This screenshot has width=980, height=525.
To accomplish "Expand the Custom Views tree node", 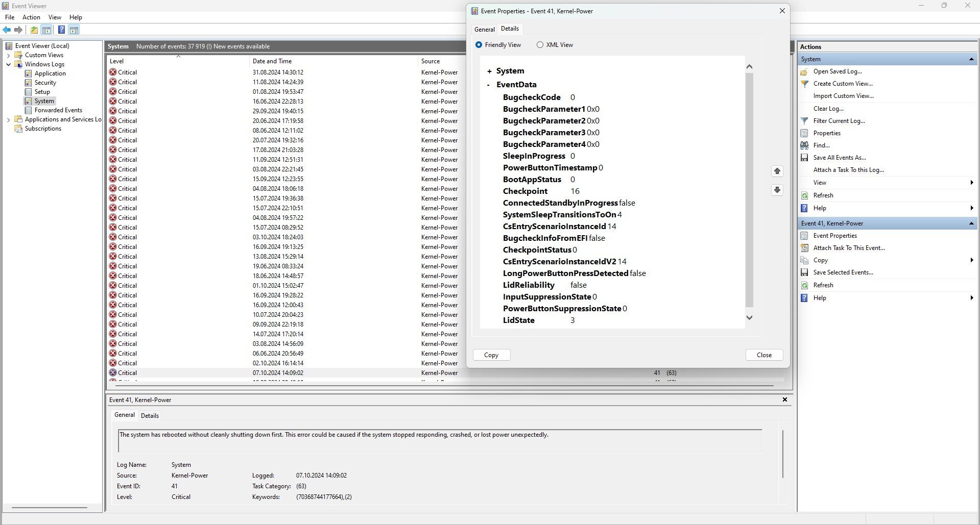I will [8, 55].
